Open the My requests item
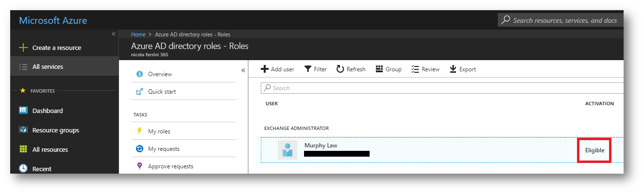Viewport: 644px width, 194px height. (163, 149)
